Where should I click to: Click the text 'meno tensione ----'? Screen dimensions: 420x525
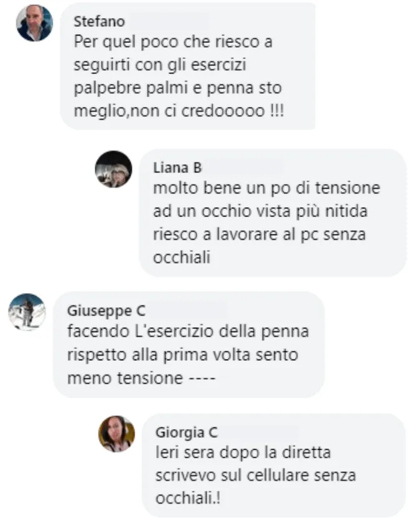pos(141,378)
